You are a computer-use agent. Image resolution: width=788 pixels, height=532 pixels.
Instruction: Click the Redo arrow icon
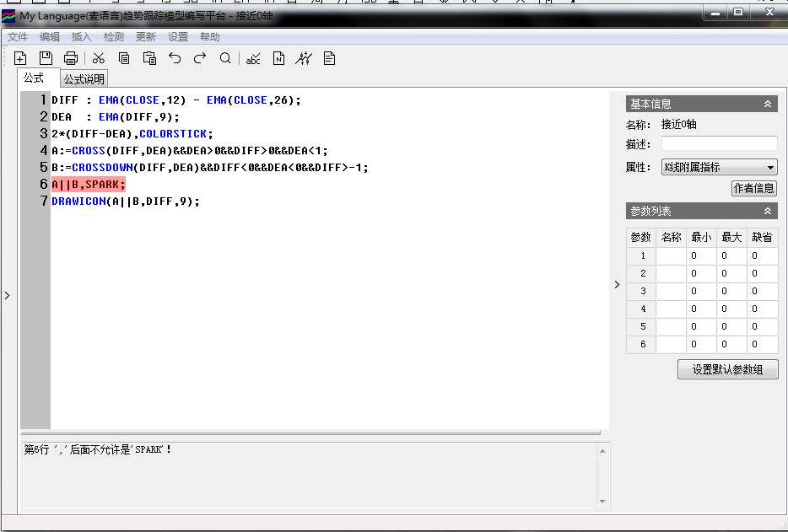click(x=200, y=58)
